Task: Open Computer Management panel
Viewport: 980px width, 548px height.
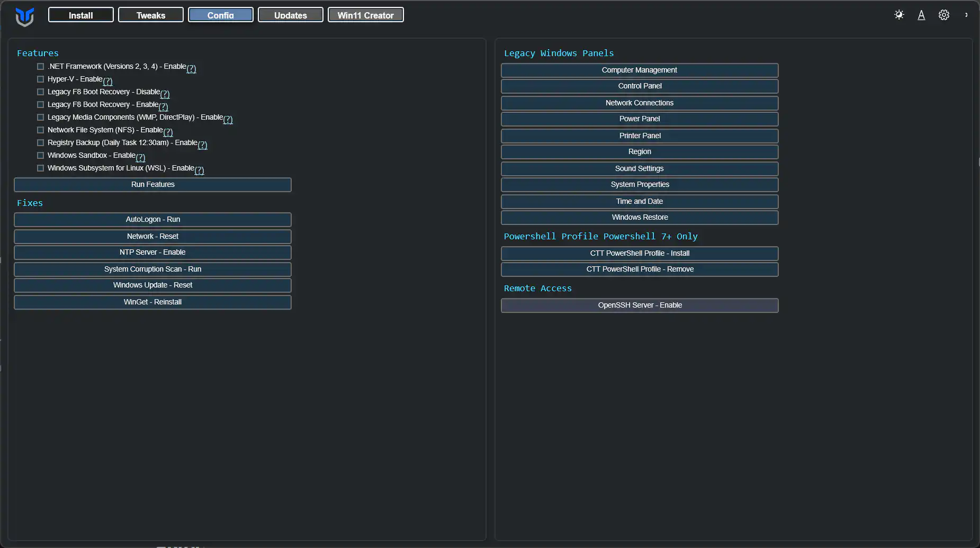Action: [x=640, y=70]
